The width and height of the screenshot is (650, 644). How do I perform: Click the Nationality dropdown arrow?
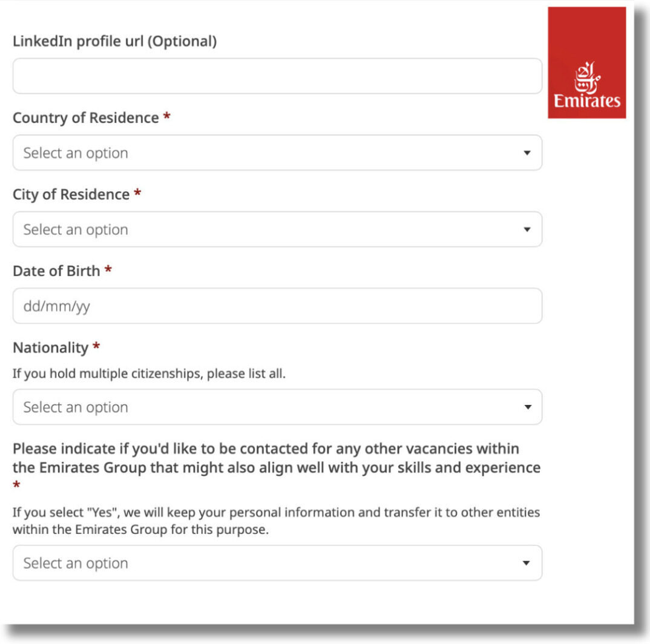pyautogui.click(x=527, y=407)
